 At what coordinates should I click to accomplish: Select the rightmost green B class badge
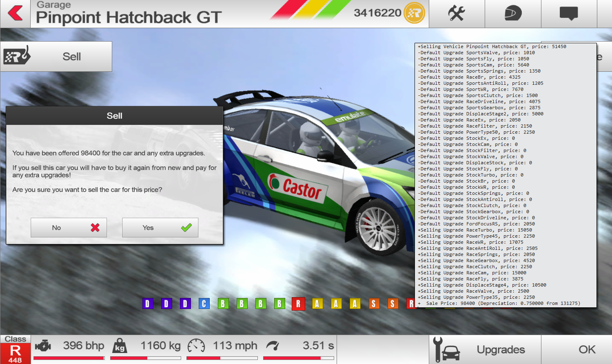279,304
